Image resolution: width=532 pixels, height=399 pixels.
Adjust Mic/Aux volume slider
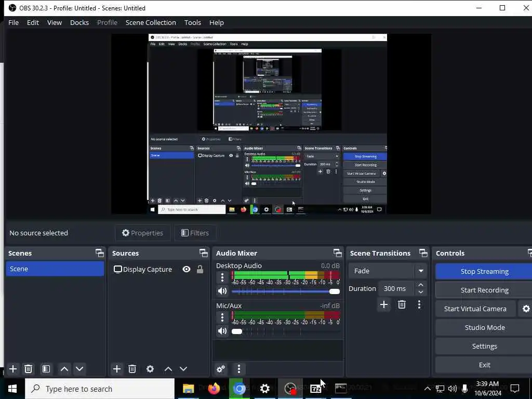(286, 331)
